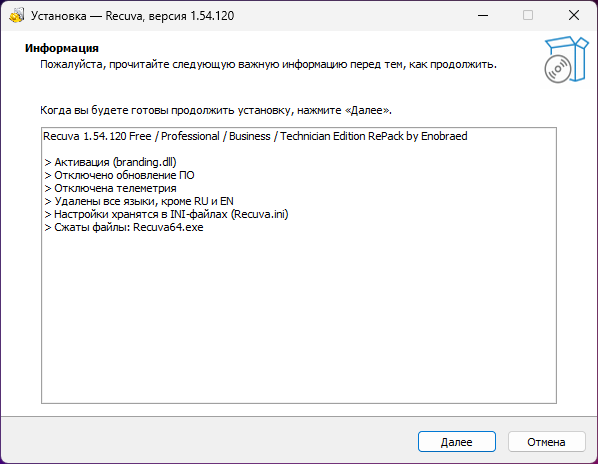The image size is (598, 464).
Task: Click the Отключено обновление ПО line
Action: tap(119, 175)
